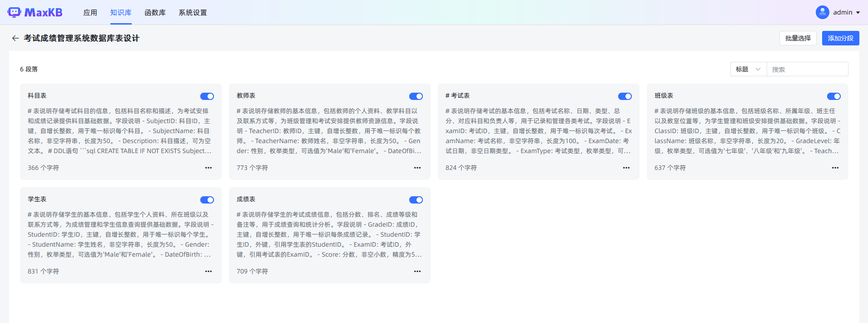Click the 637 个字符 count
Viewport: 868px width, 323px height.
point(670,168)
